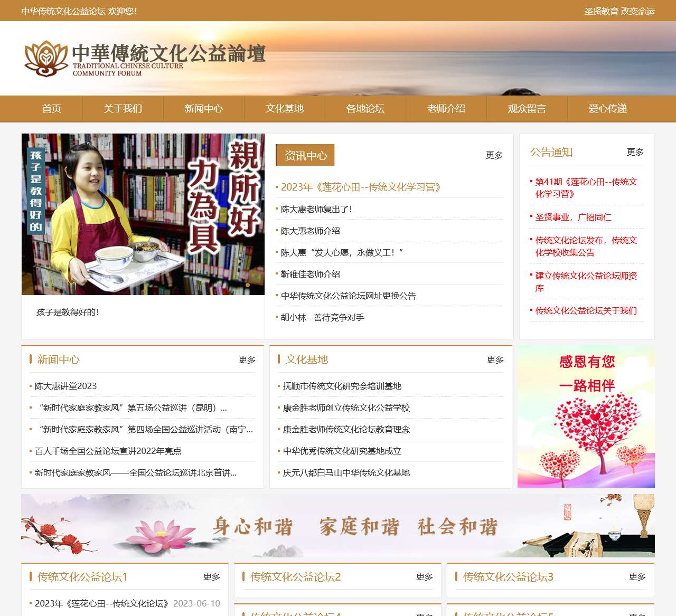Click the slideshow image of the girl
Viewport: 676px width, 616px height.
point(143,214)
